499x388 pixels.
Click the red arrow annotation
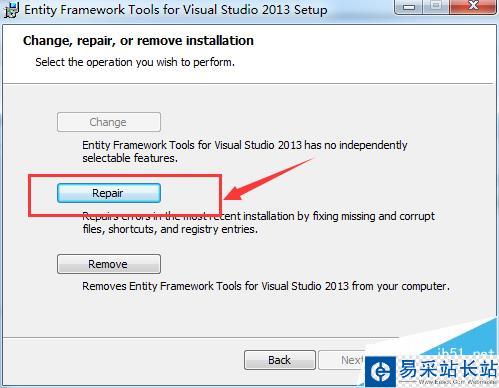268,180
